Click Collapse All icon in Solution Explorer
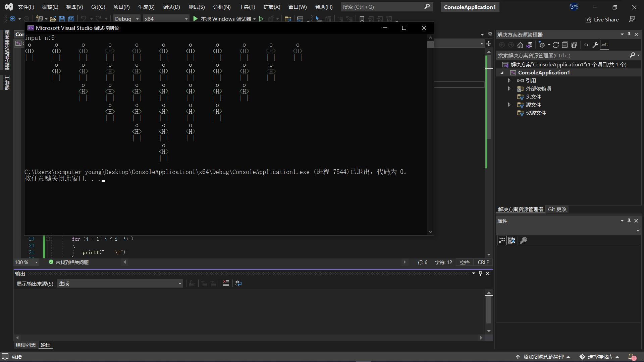 pyautogui.click(x=565, y=45)
